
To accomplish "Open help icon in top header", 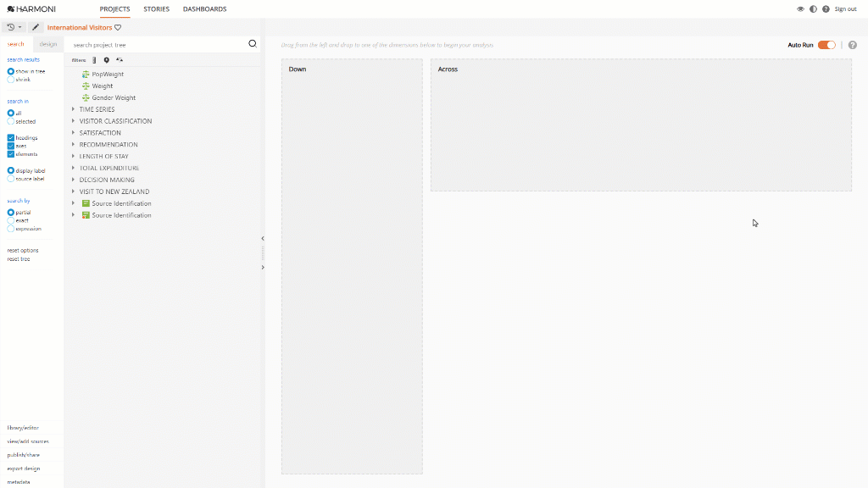I will point(826,8).
